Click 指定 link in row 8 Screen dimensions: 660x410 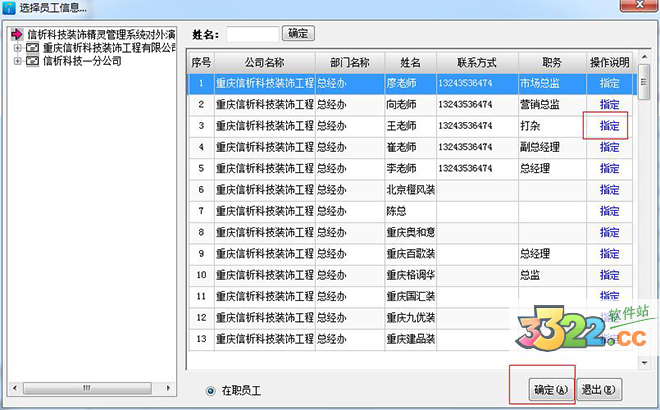pyautogui.click(x=609, y=232)
